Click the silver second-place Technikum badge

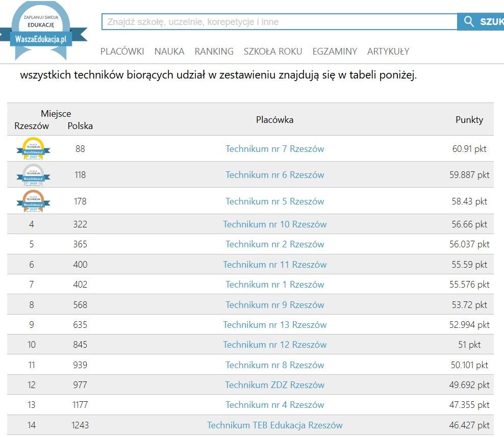pyautogui.click(x=33, y=175)
